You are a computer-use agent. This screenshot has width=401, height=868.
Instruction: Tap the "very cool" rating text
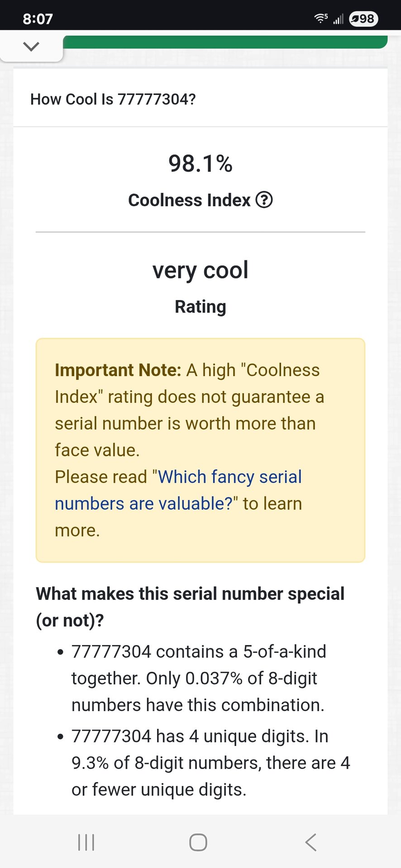pos(200,270)
